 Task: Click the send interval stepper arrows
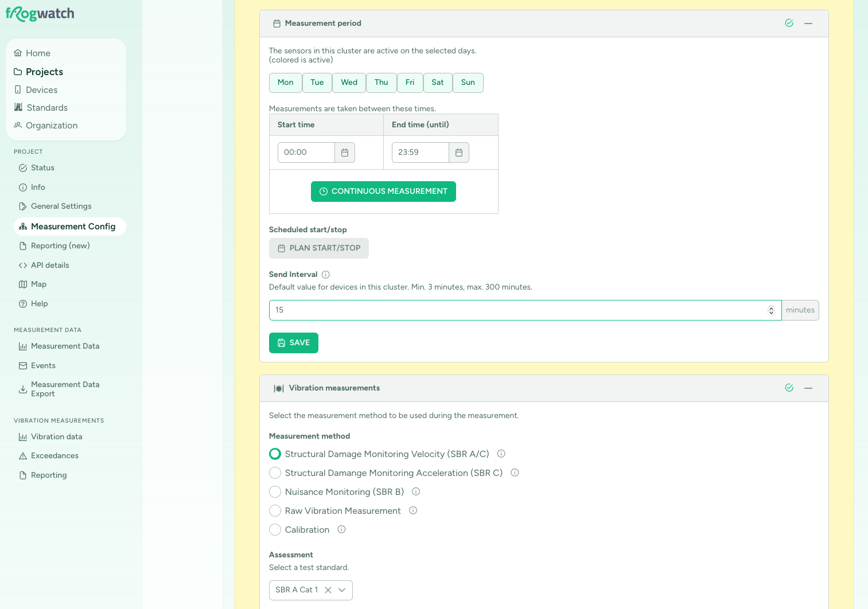pyautogui.click(x=771, y=310)
